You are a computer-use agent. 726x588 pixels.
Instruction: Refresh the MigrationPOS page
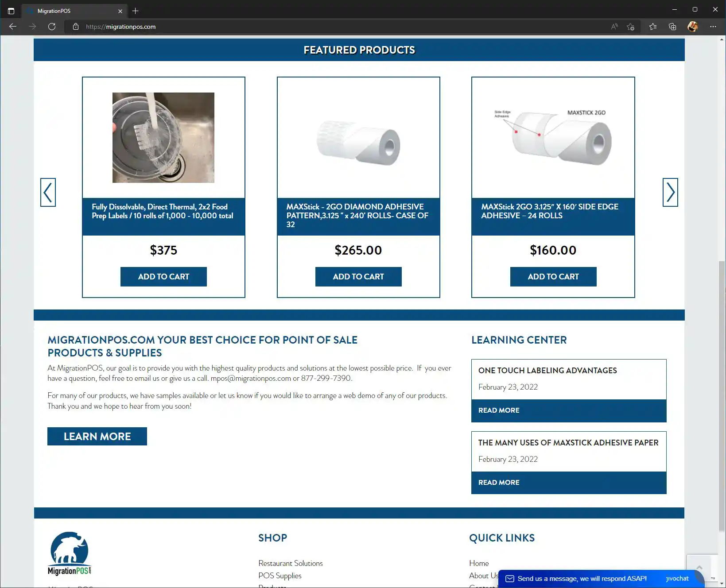pos(52,27)
